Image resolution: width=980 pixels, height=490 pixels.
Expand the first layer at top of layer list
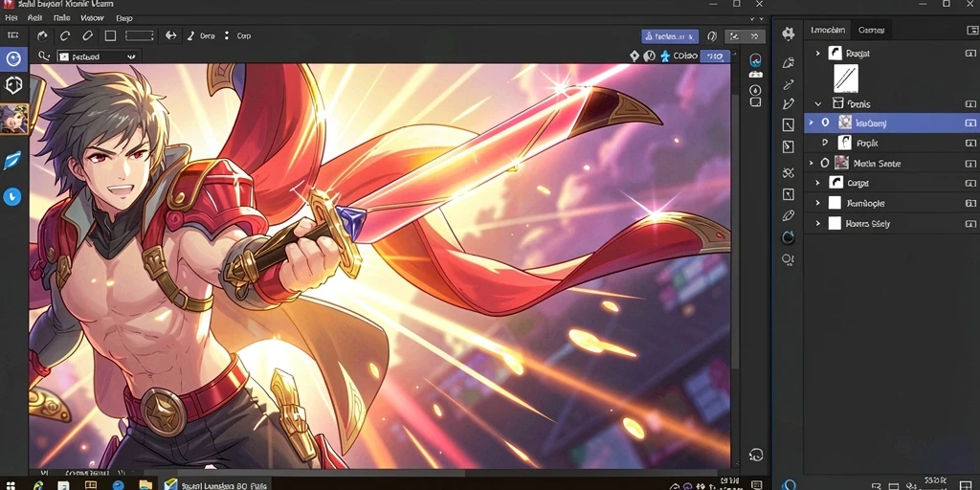817,54
